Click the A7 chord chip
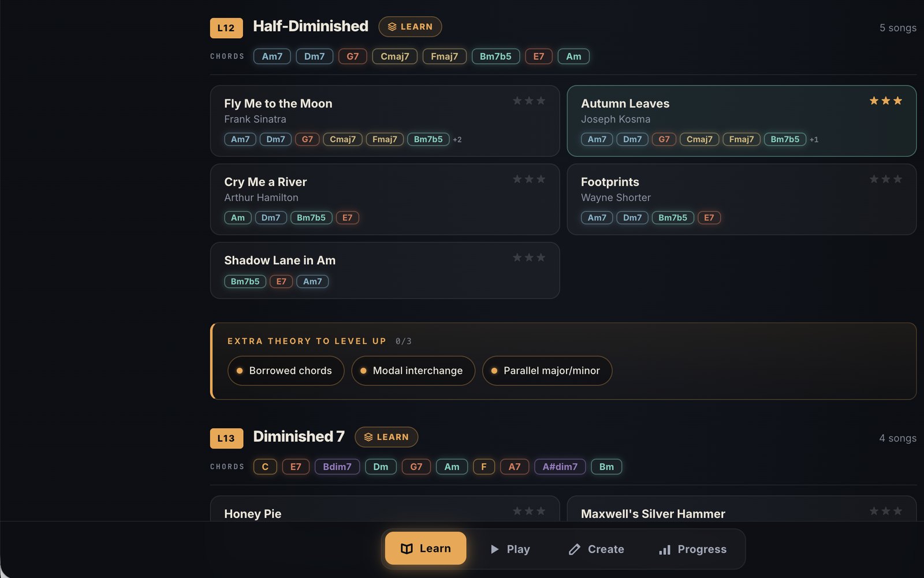Screen dimensions: 924x578 pyautogui.click(x=515, y=466)
